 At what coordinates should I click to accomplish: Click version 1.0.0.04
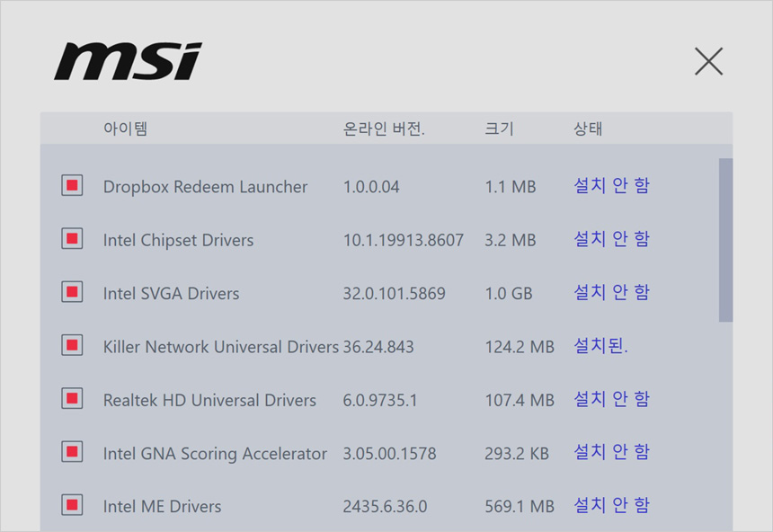pyautogui.click(x=371, y=187)
